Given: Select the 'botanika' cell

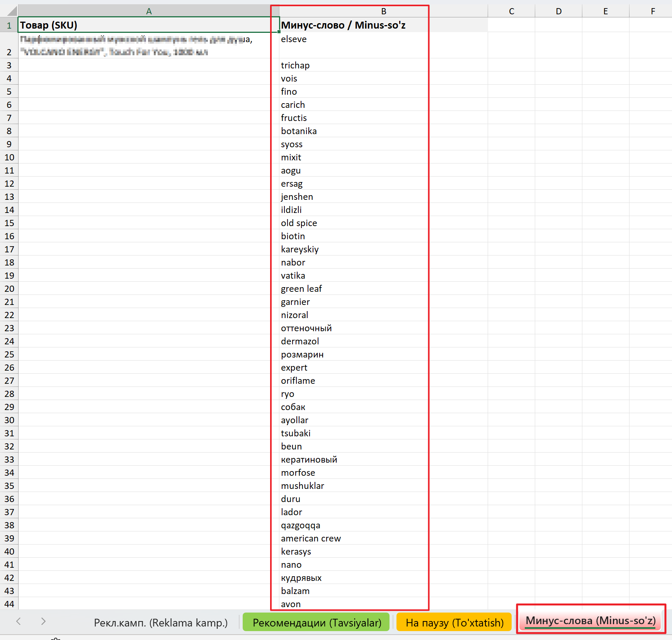Looking at the screenshot, I should click(x=383, y=131).
